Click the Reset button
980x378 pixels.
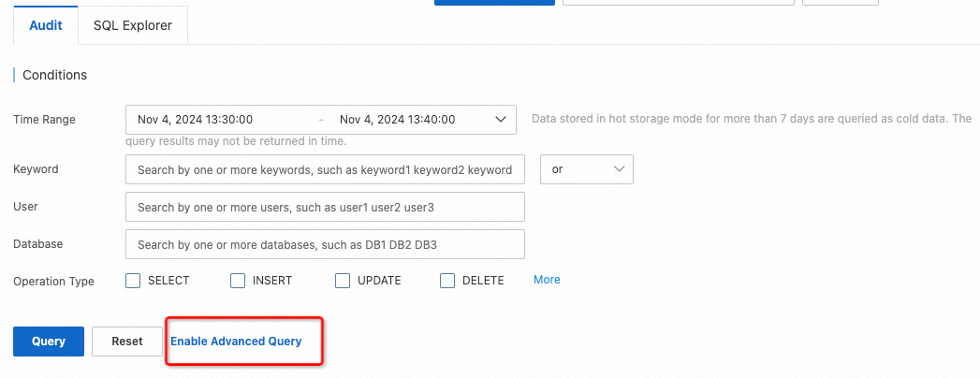click(127, 342)
